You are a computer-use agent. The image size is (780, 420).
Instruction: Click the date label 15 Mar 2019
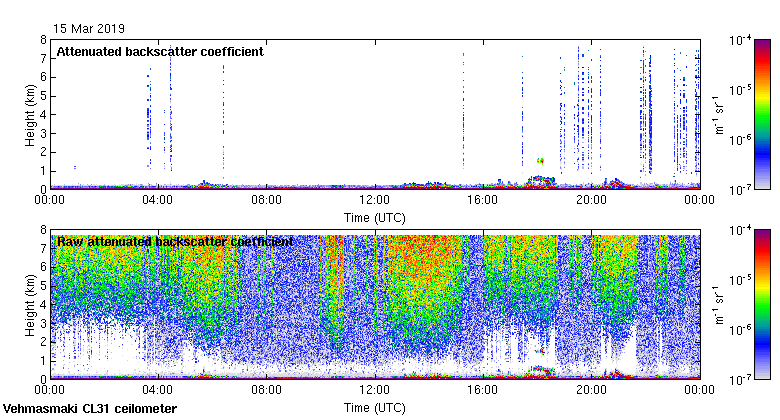pos(89,28)
